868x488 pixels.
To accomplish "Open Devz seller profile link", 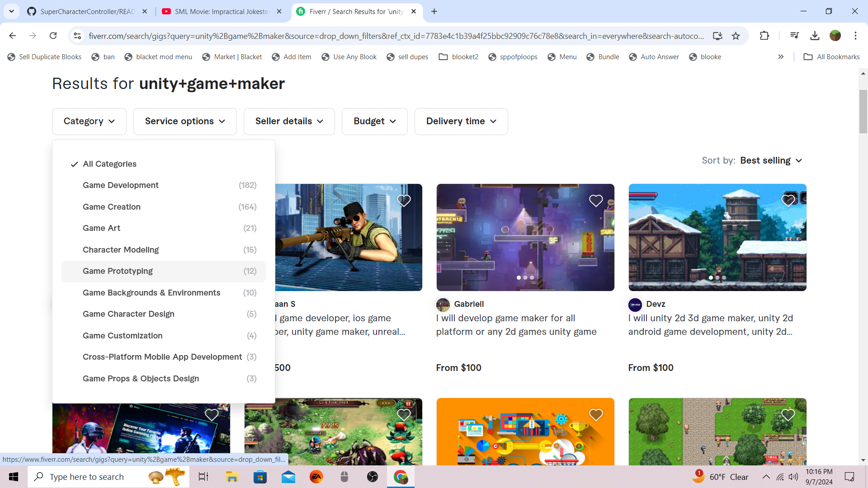I will click(656, 304).
